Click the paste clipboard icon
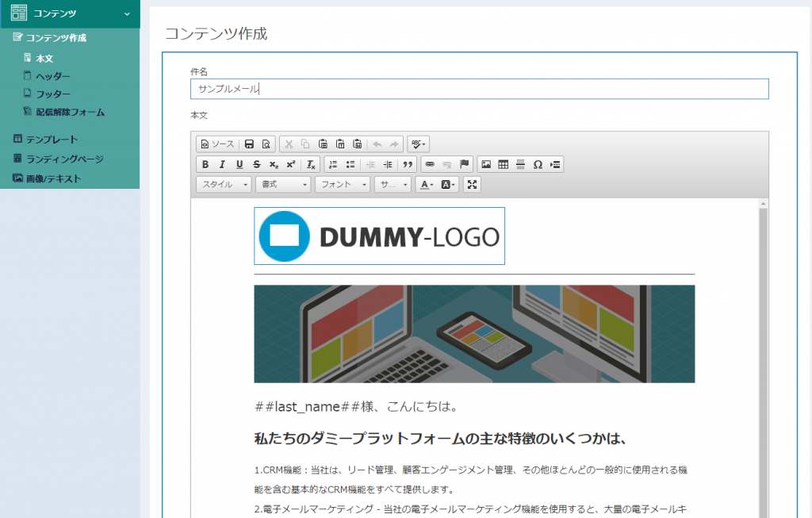The width and height of the screenshot is (812, 518). coord(323,144)
